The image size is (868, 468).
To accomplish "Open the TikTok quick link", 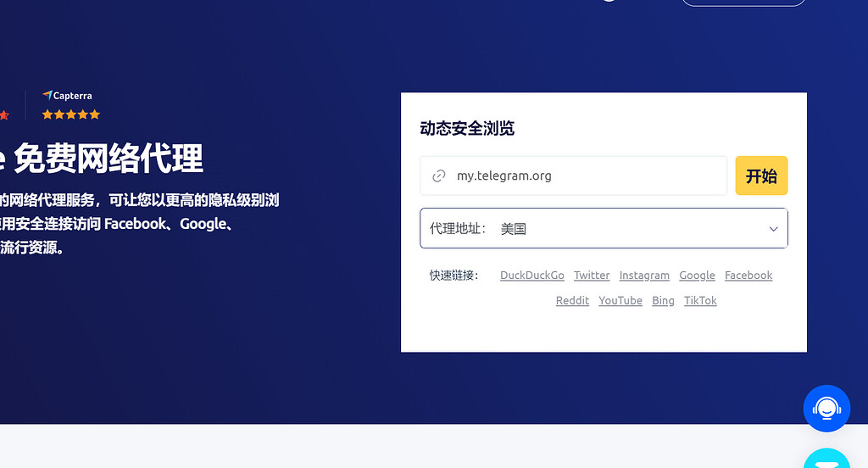I will point(699,300).
